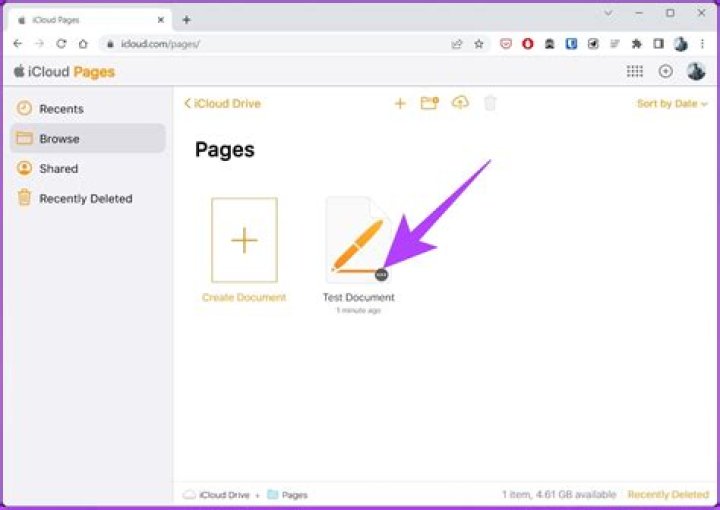Select Recents in the sidebar
720x510 pixels.
point(61,109)
